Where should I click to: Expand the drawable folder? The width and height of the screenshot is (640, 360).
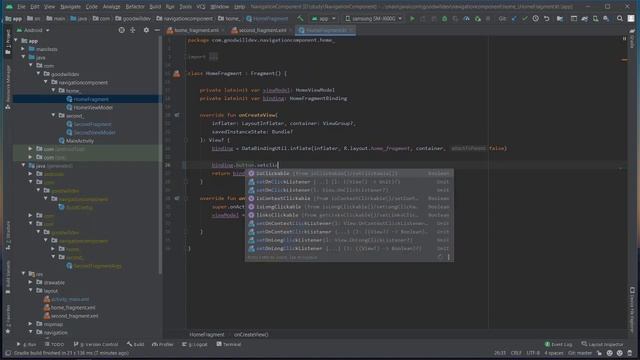point(31,282)
